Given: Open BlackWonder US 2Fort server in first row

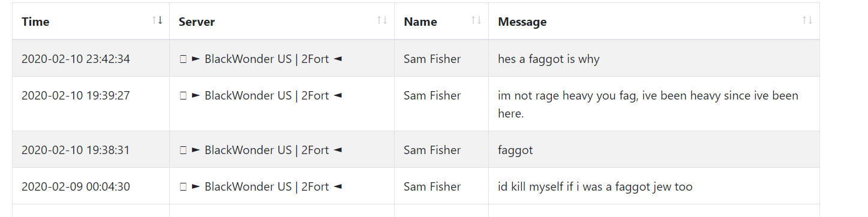Looking at the screenshot, I should pyautogui.click(x=267, y=59).
